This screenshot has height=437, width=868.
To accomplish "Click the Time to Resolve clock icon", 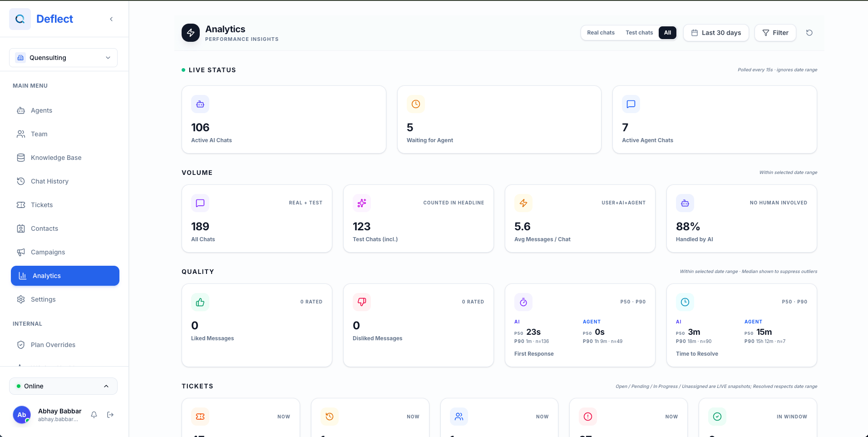I will [685, 302].
